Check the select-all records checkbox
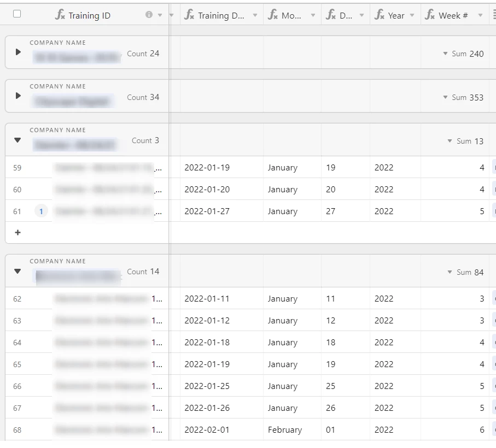This screenshot has width=496, height=448. point(17,14)
